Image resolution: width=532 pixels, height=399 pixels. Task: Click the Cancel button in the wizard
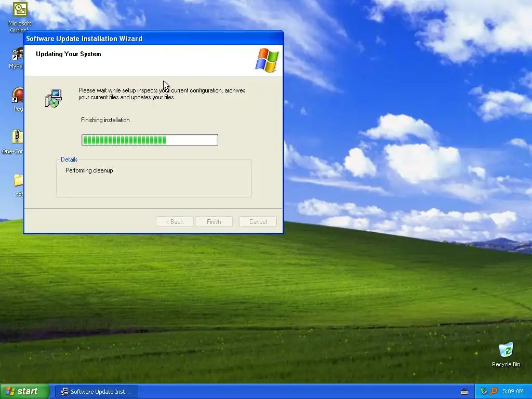point(258,221)
